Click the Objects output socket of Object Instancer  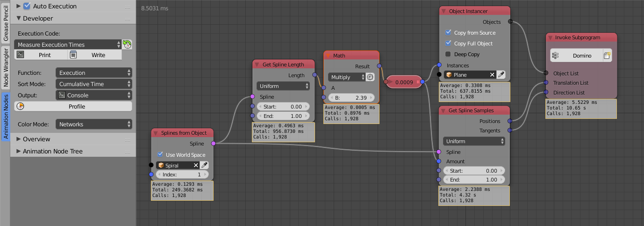510,22
